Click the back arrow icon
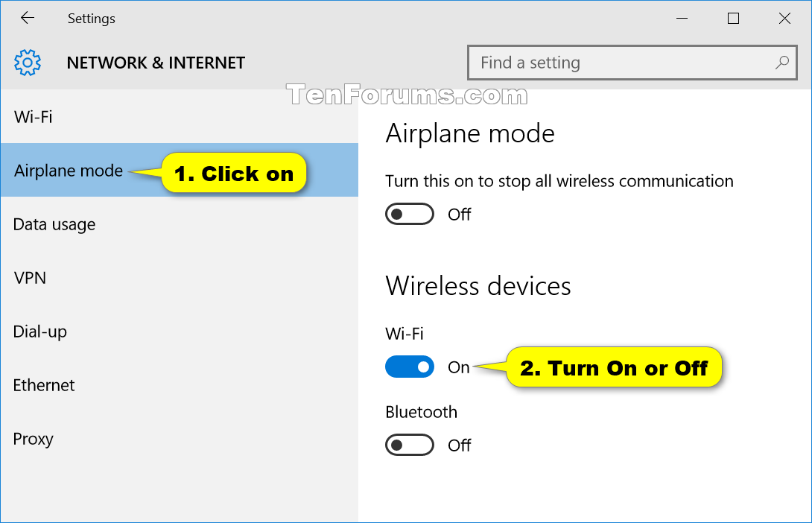This screenshot has width=812, height=523. click(28, 18)
